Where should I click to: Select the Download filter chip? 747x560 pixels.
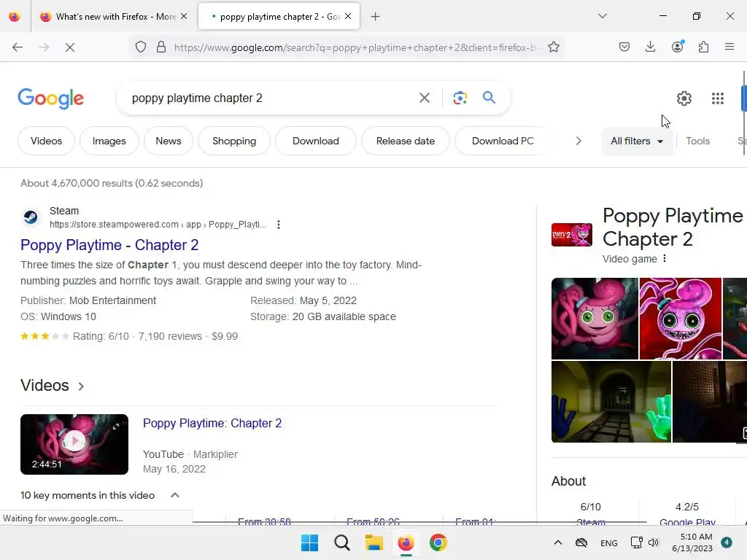315,141
